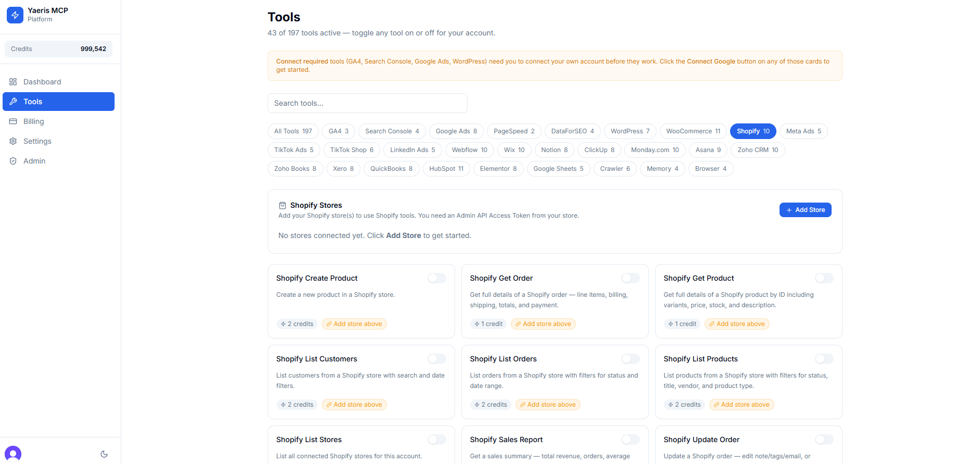Filter by TikTok Shop tools
This screenshot has height=464, width=980.
[351, 150]
